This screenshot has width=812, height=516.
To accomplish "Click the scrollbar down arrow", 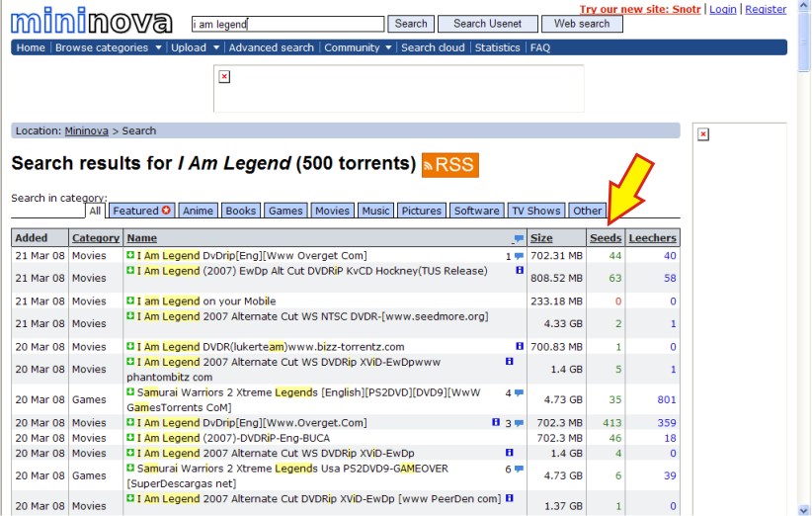I will point(804,510).
